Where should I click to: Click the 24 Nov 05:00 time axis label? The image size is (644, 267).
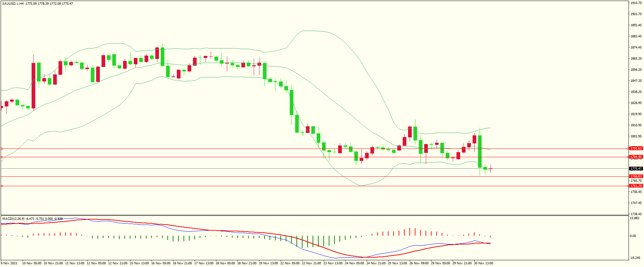pyautogui.click(x=354, y=263)
